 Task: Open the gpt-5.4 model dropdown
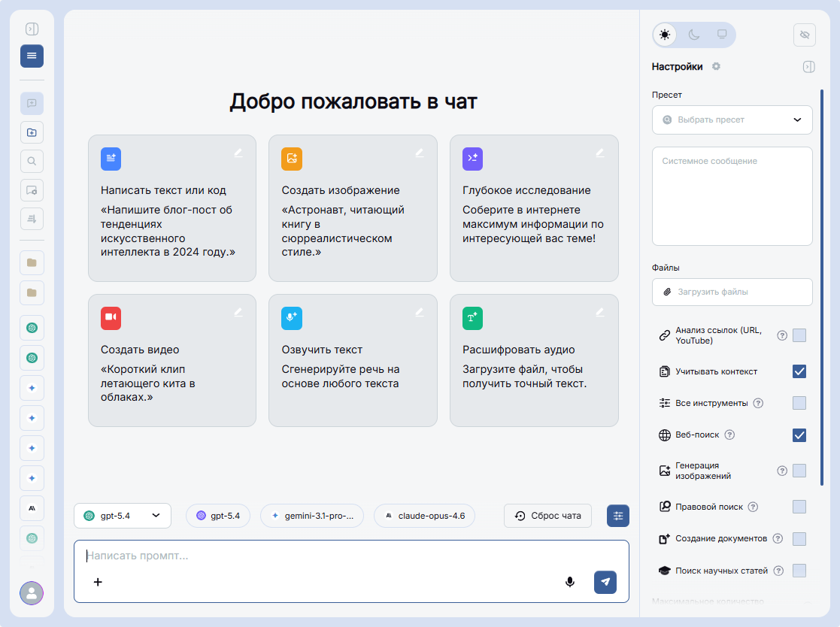[x=123, y=516]
